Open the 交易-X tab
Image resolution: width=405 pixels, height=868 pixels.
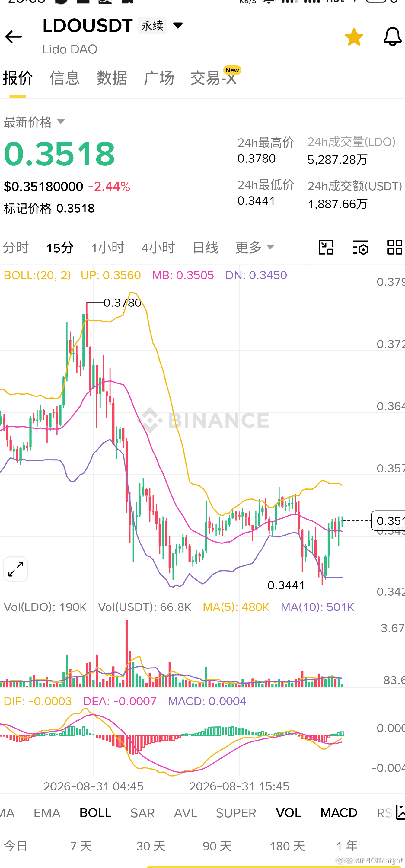pos(214,78)
